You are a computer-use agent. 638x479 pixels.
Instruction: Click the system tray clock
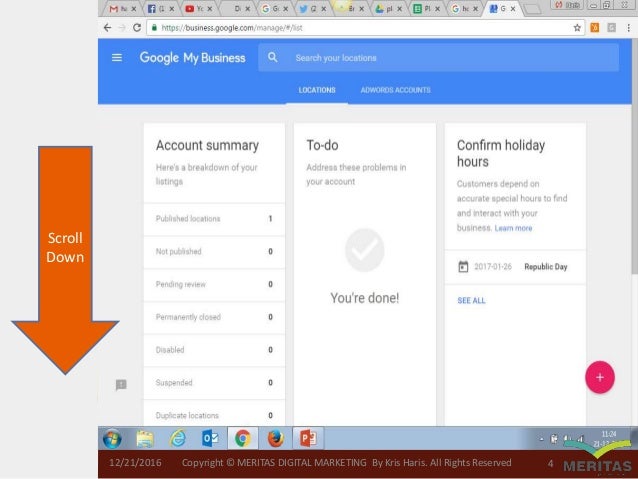click(607, 439)
